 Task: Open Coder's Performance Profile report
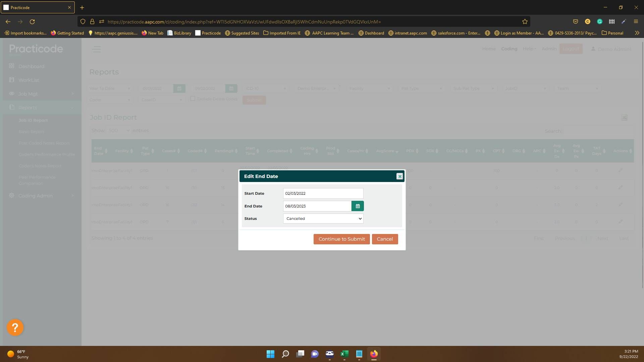[47, 155]
